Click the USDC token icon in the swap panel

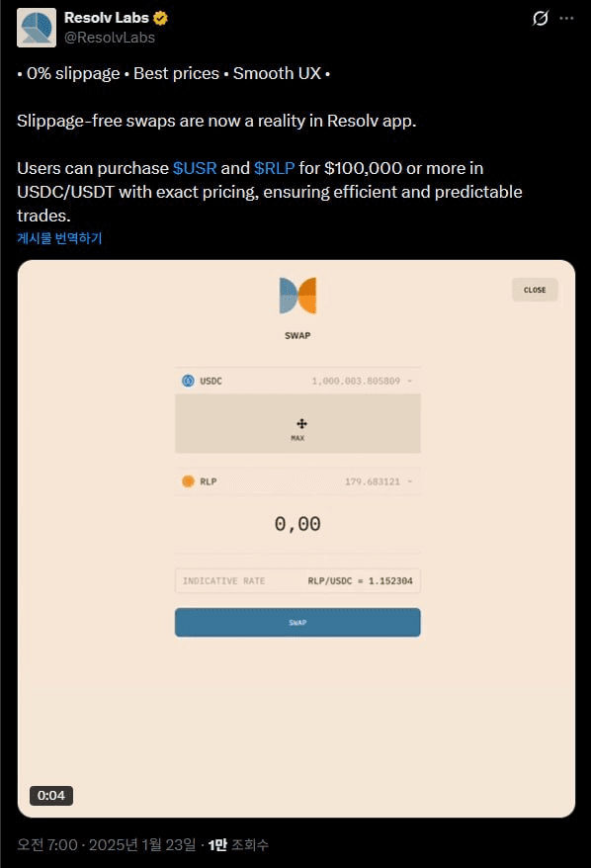click(188, 381)
